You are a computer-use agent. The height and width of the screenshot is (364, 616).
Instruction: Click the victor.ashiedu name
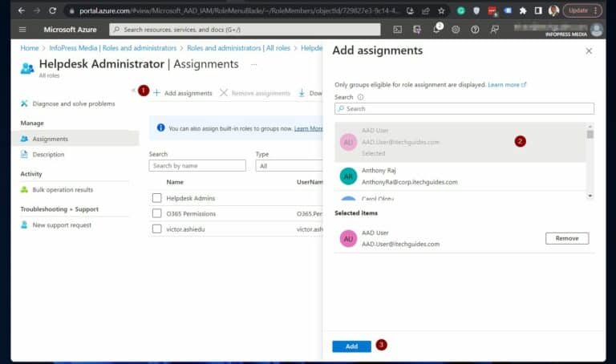(185, 229)
